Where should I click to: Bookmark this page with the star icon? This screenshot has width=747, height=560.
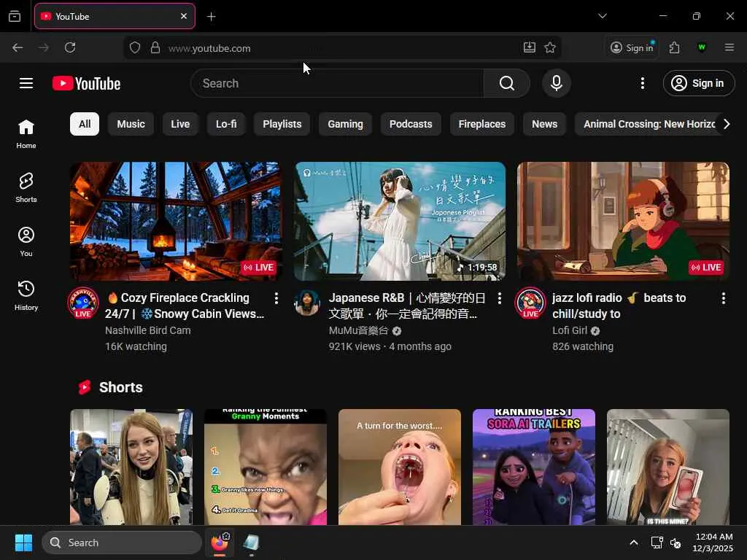(x=550, y=47)
